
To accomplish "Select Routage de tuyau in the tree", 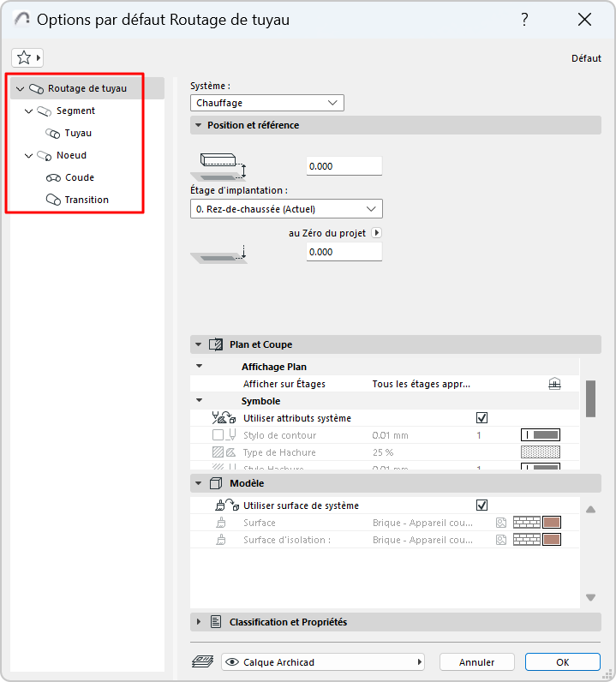I will click(87, 88).
